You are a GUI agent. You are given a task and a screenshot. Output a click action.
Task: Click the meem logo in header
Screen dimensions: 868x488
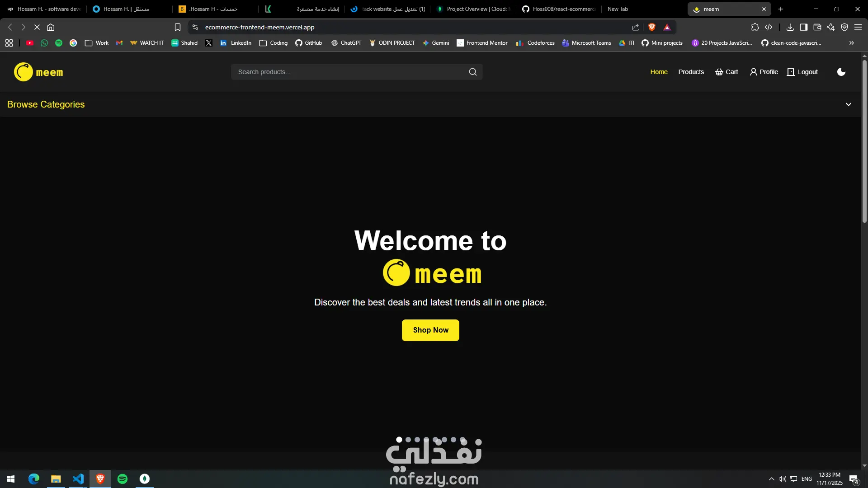click(38, 72)
